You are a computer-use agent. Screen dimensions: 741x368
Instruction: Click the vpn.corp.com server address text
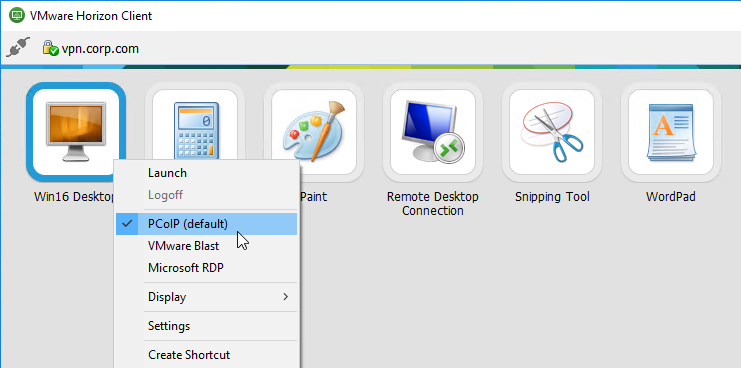[100, 49]
